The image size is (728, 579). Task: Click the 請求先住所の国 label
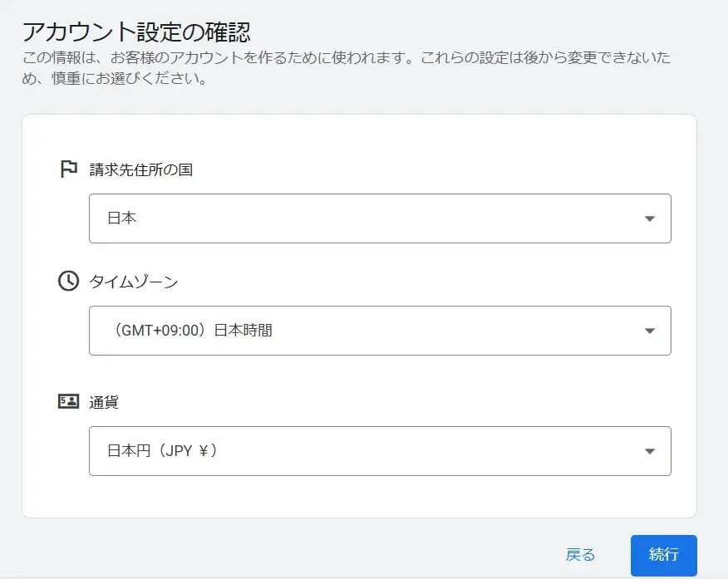pos(141,169)
